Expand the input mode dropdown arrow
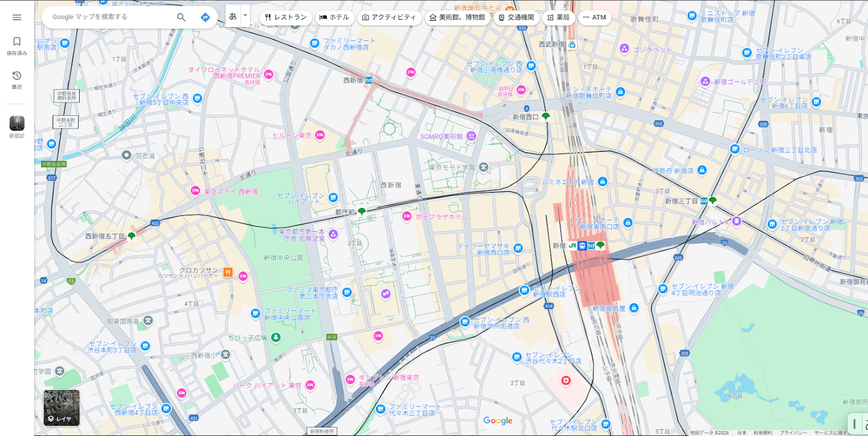The width and height of the screenshot is (868, 436). (245, 16)
